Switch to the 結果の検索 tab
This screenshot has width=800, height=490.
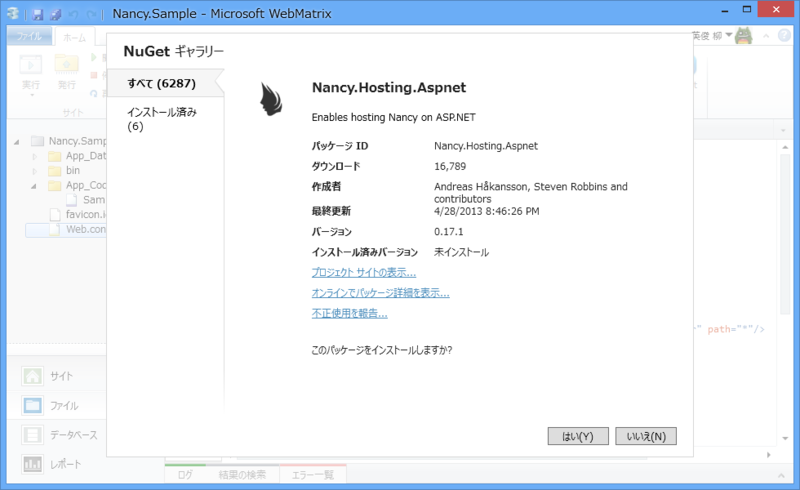pyautogui.click(x=242, y=475)
